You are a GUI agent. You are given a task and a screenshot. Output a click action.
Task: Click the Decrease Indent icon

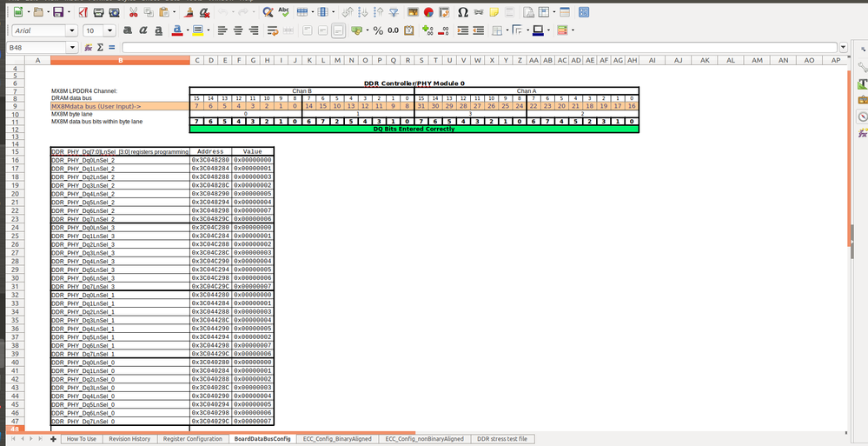(478, 30)
